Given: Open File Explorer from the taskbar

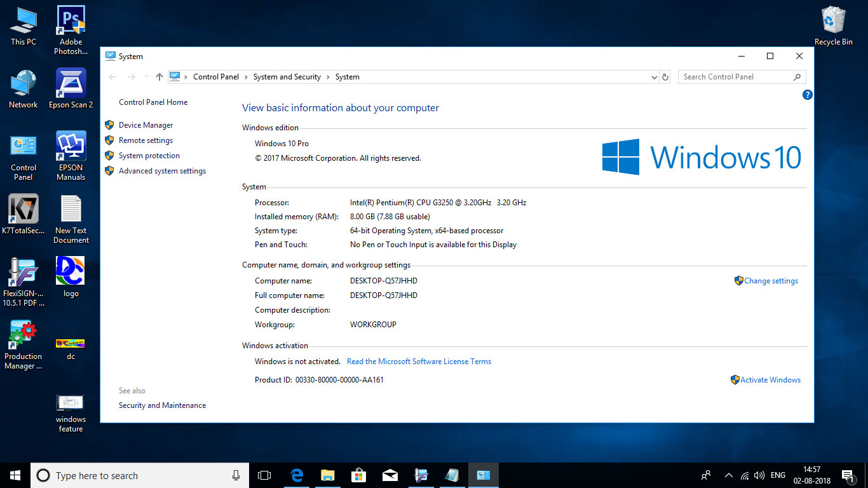Looking at the screenshot, I should [x=327, y=475].
